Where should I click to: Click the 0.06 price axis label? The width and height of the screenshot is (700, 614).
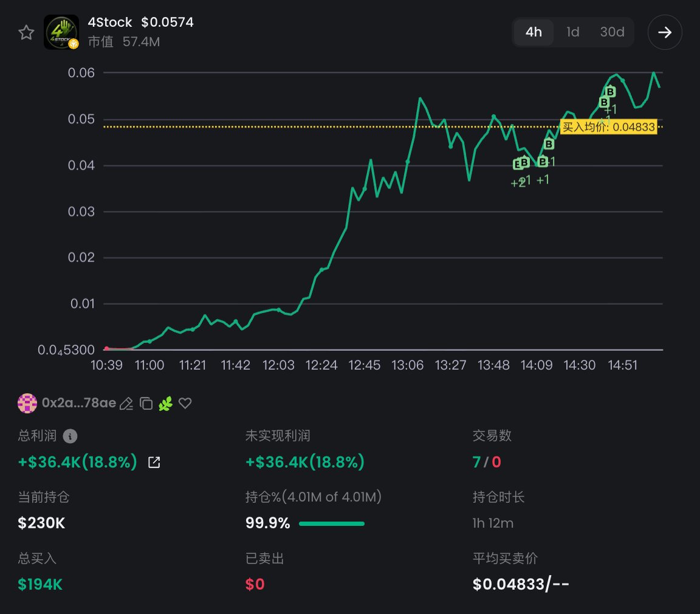[x=81, y=72]
